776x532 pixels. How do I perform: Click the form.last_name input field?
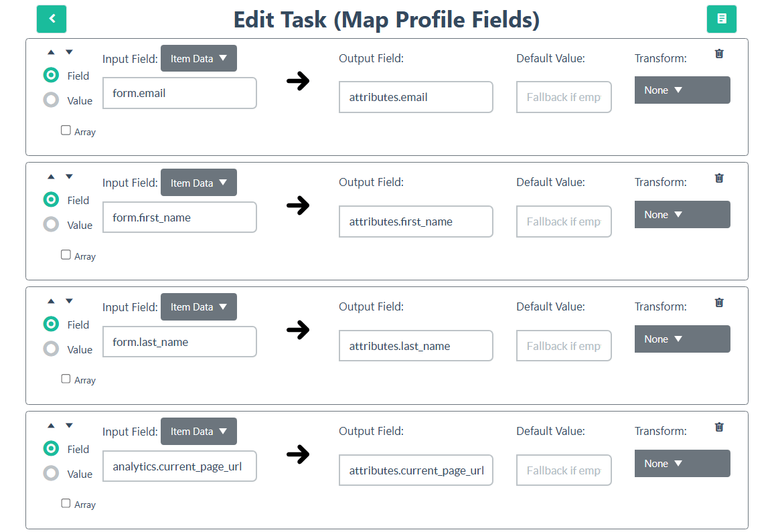click(179, 341)
